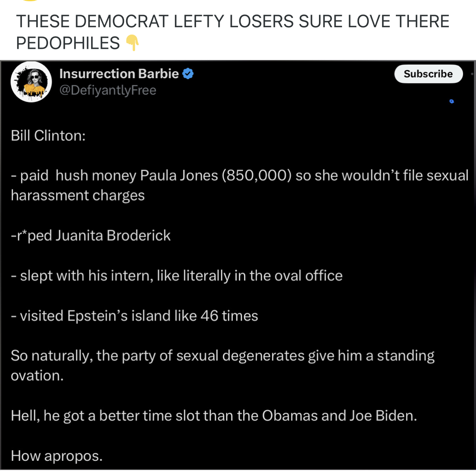Open the @DefiyantlyFree handle link
476x471 pixels.
(x=108, y=90)
